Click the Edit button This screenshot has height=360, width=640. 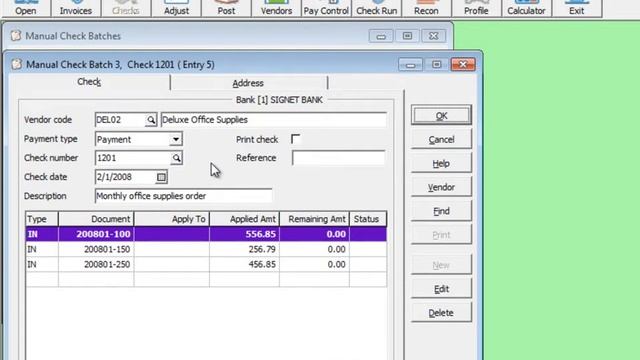coord(441,289)
